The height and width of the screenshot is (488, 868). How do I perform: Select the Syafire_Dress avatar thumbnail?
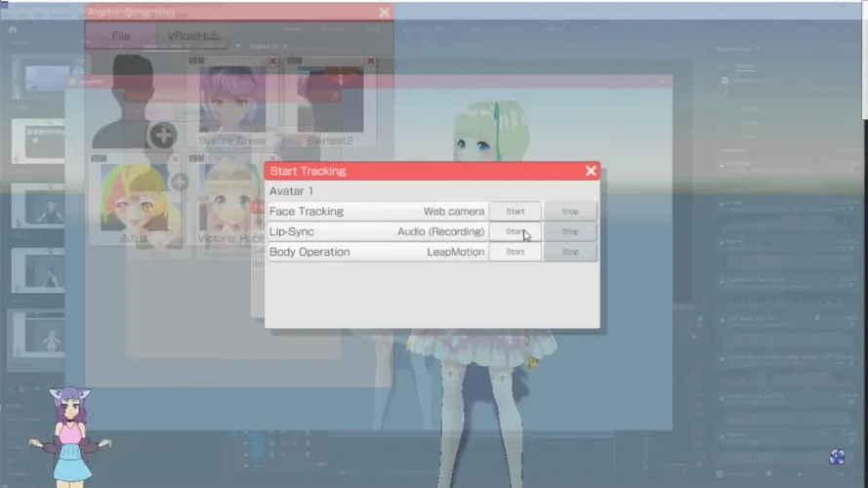point(232,100)
